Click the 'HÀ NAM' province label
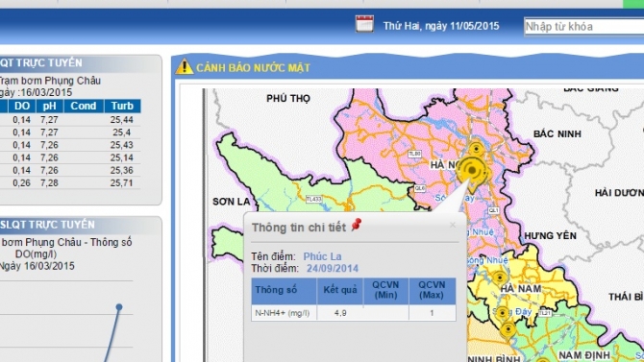Viewport: 644px width, 362px height. [x=521, y=289]
